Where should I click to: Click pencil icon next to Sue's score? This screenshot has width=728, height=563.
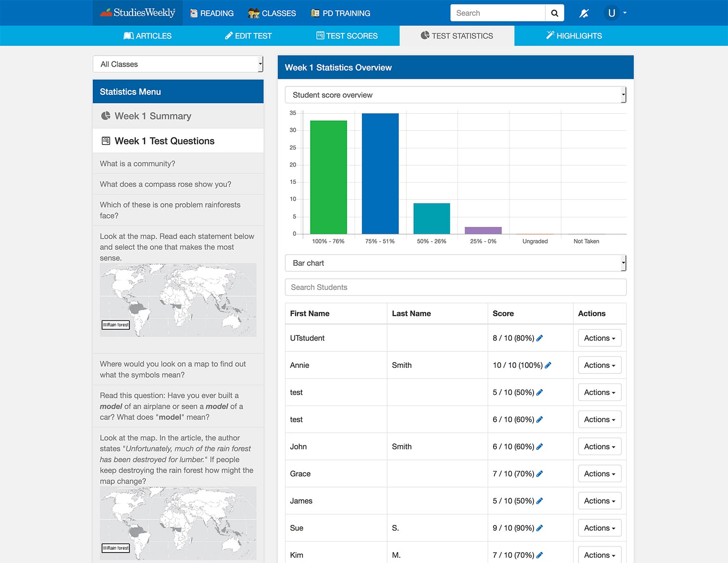[x=540, y=528]
